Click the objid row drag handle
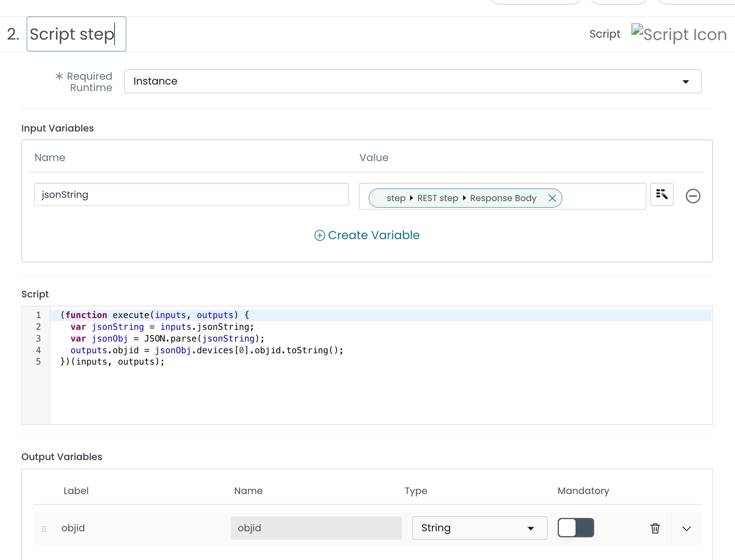The height and width of the screenshot is (560, 735). [x=44, y=529]
